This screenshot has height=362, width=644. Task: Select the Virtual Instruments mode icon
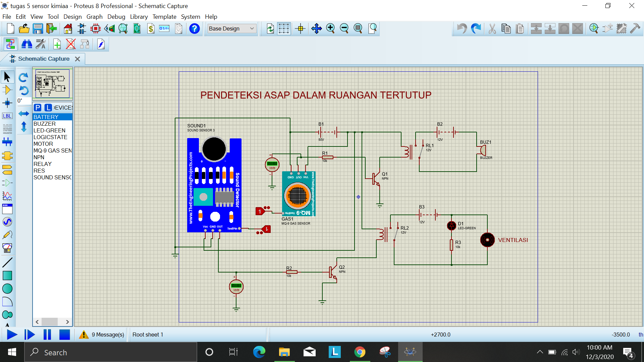point(7,248)
